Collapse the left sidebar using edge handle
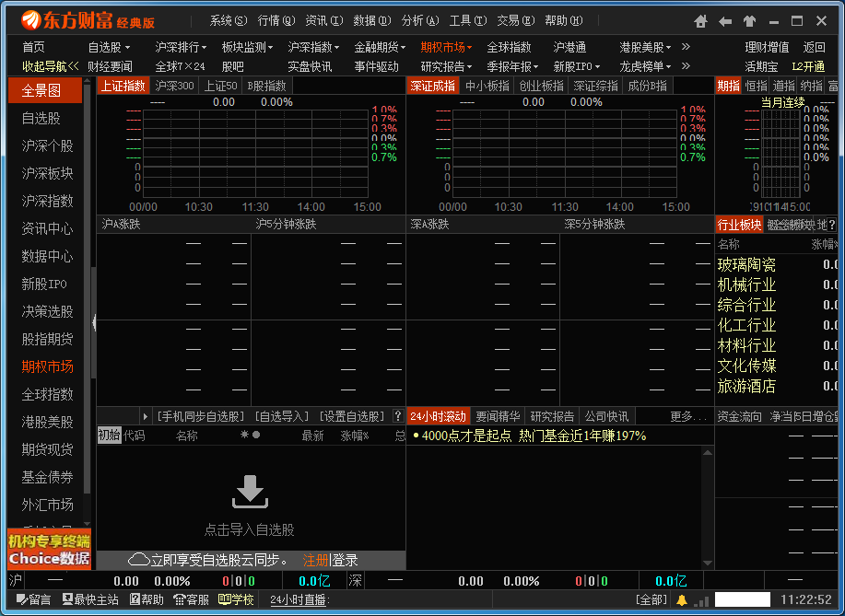The height and width of the screenshot is (616, 845). [x=93, y=322]
